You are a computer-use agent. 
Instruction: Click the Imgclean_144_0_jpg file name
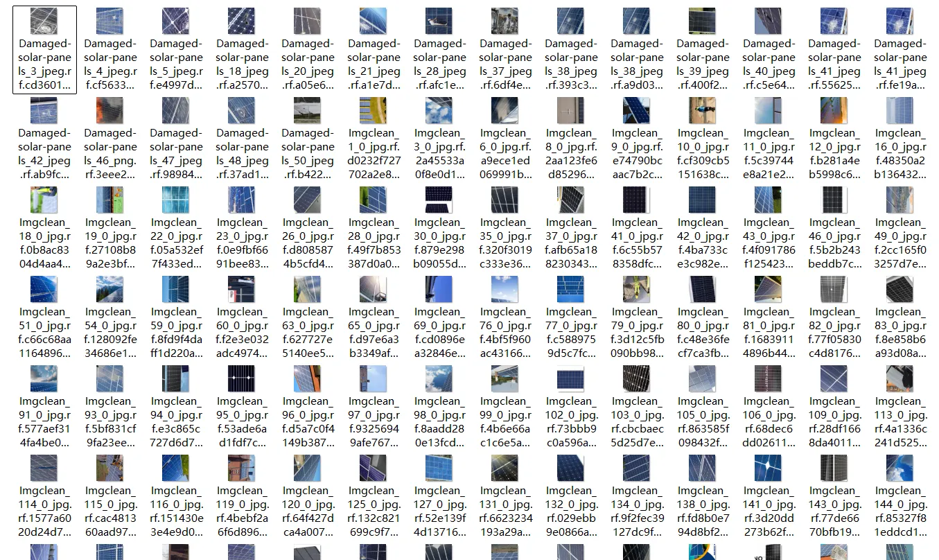(x=900, y=511)
